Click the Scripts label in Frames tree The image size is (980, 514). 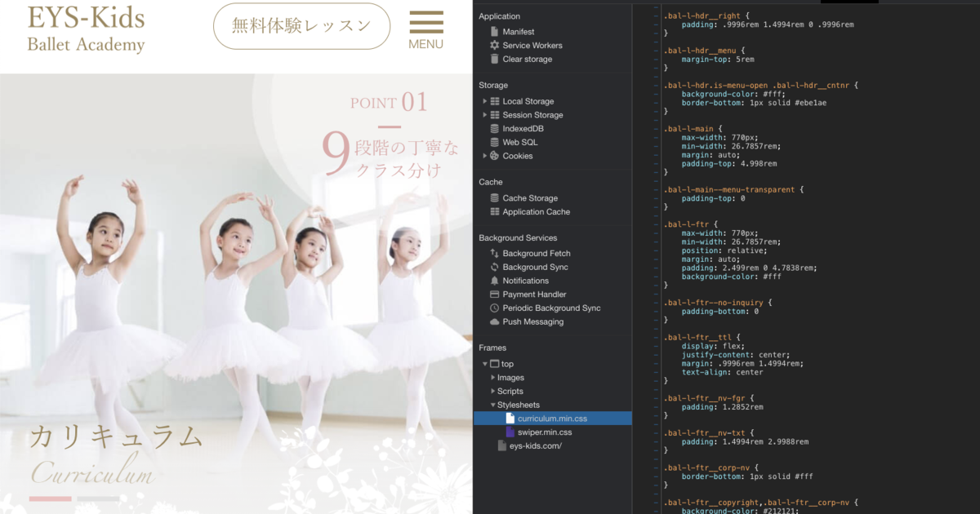(510, 392)
